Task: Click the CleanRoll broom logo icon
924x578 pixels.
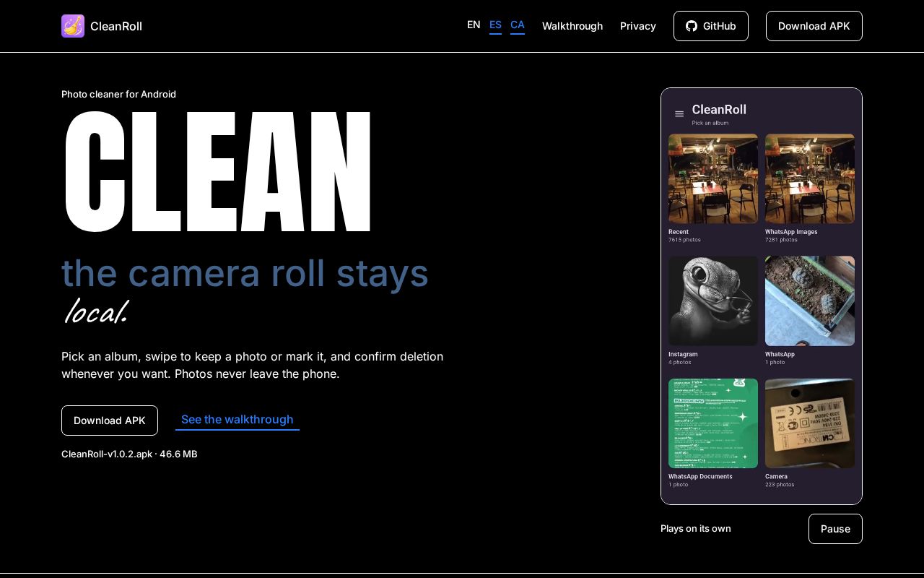Action: tap(73, 26)
